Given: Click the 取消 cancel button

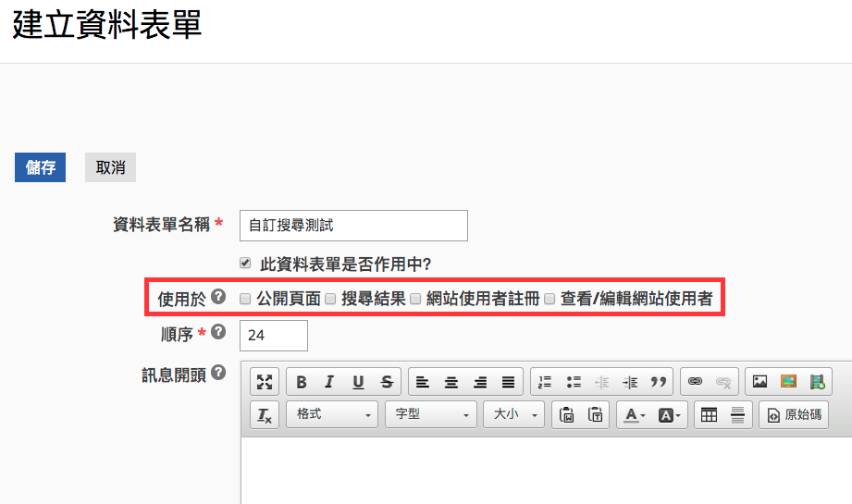Looking at the screenshot, I should tap(110, 167).
